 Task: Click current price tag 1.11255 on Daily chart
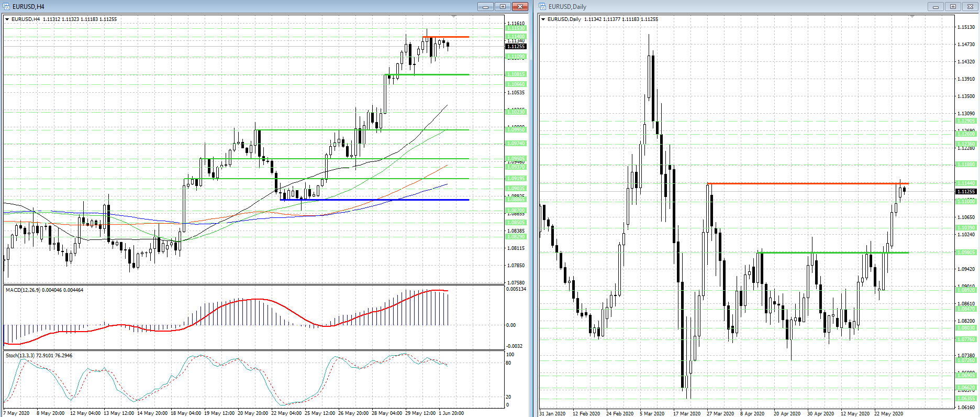click(966, 192)
